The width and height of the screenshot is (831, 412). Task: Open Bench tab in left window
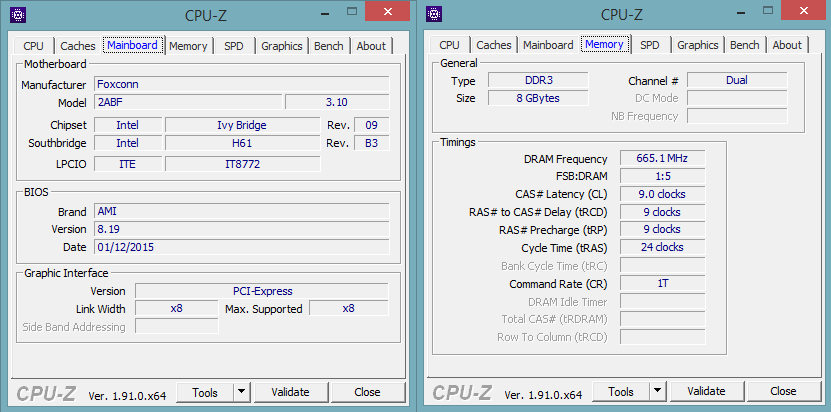pyautogui.click(x=329, y=46)
